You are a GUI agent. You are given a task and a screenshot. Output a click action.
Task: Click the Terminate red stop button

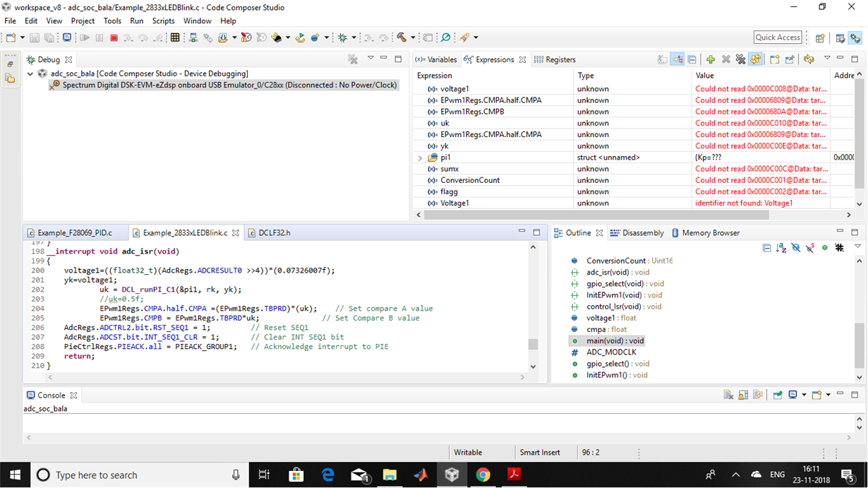(114, 37)
